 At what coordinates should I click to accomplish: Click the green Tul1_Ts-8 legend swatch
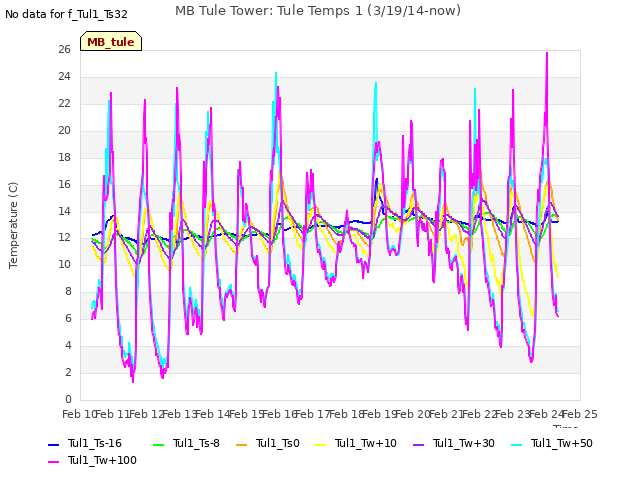[158, 444]
